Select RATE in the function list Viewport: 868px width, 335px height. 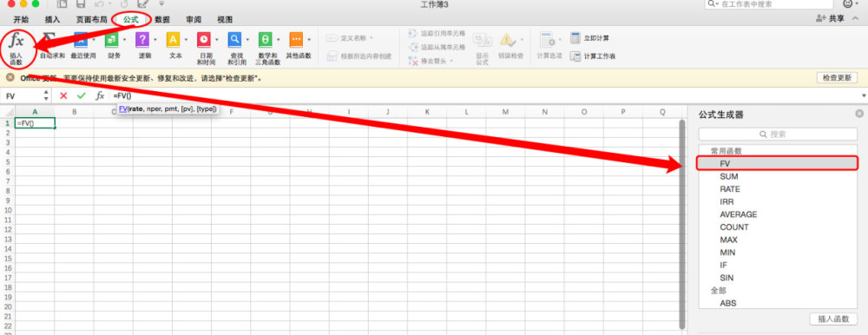[x=777, y=189]
